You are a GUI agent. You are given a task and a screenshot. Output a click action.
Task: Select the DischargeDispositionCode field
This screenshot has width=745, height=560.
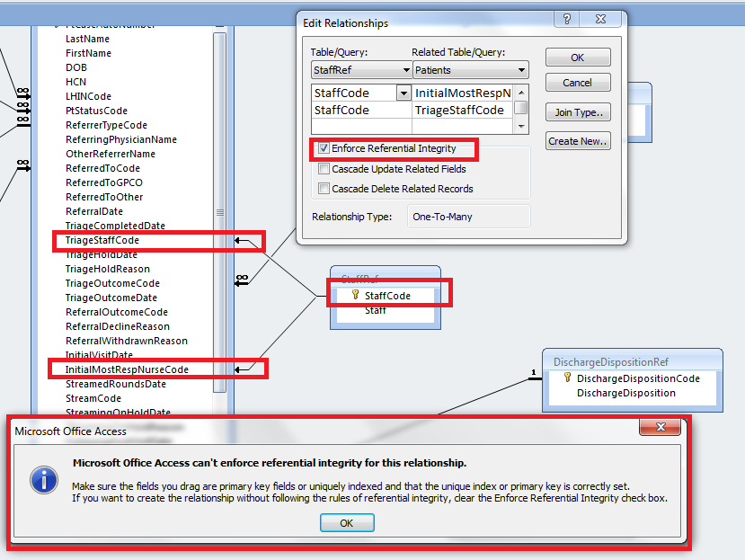pos(638,378)
